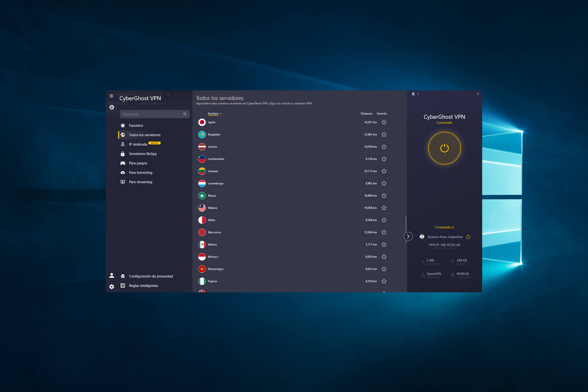
Task: Click Buenos Aires, Argentina location
Action: point(445,237)
